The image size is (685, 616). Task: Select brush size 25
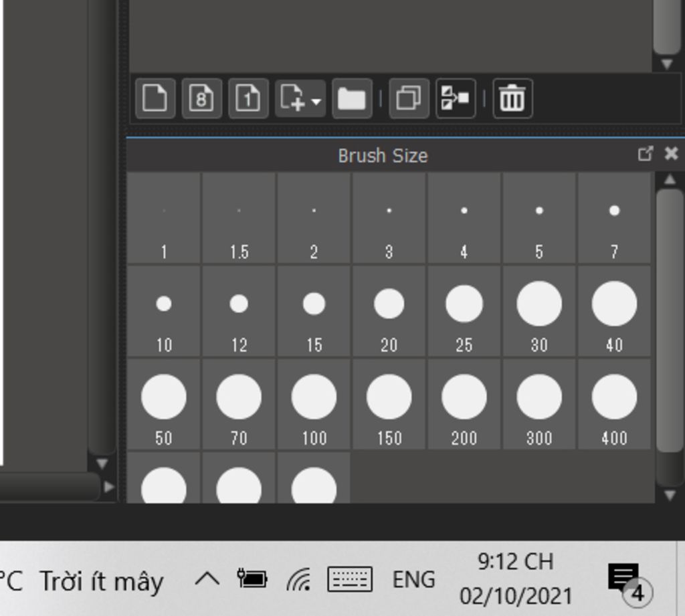pos(464,311)
